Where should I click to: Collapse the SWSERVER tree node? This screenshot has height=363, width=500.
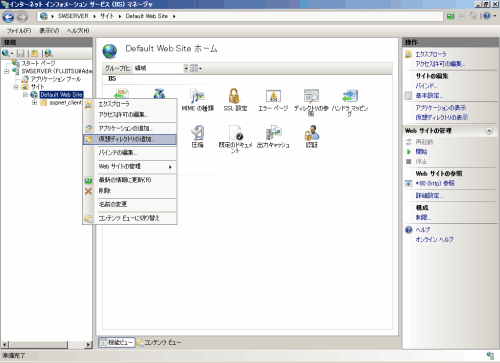pos(6,71)
